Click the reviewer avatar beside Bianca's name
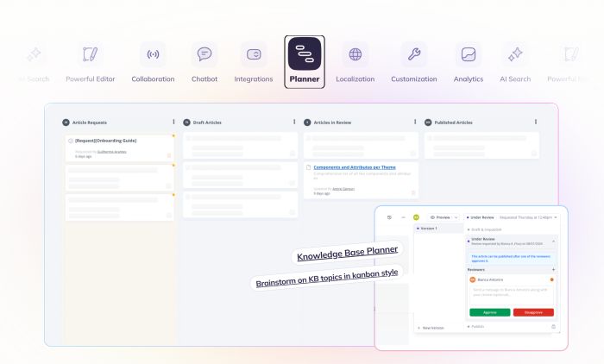604x364 pixels. coord(473,279)
